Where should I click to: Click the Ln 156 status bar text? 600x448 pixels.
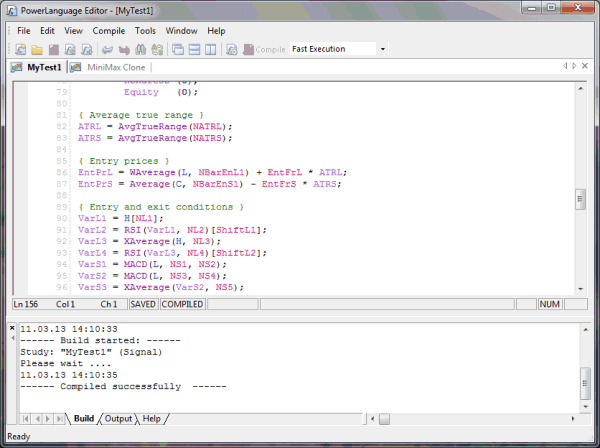(x=26, y=304)
